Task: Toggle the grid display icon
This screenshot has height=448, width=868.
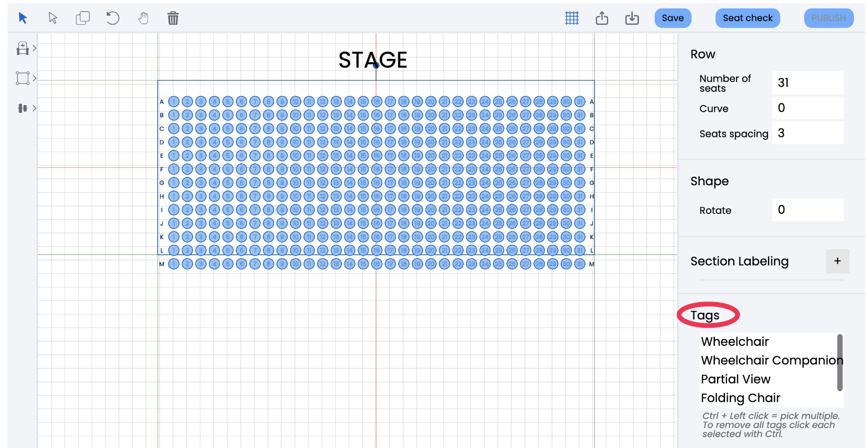Action: coord(572,17)
